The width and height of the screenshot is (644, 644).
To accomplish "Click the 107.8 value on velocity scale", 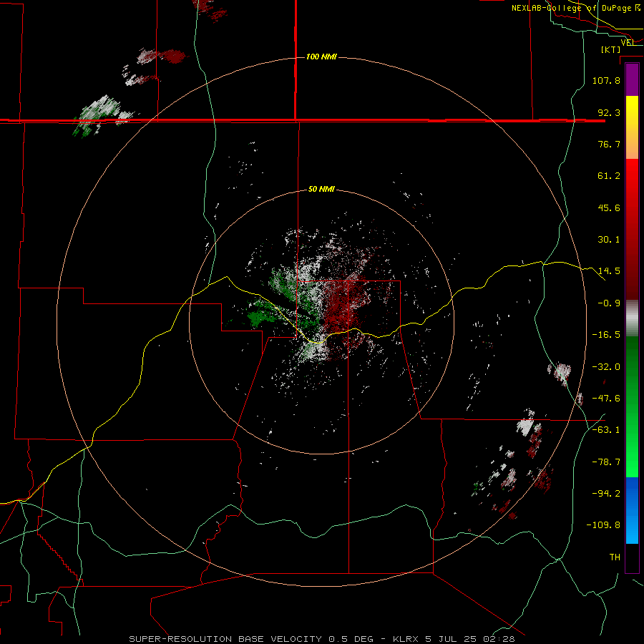I will (x=606, y=80).
